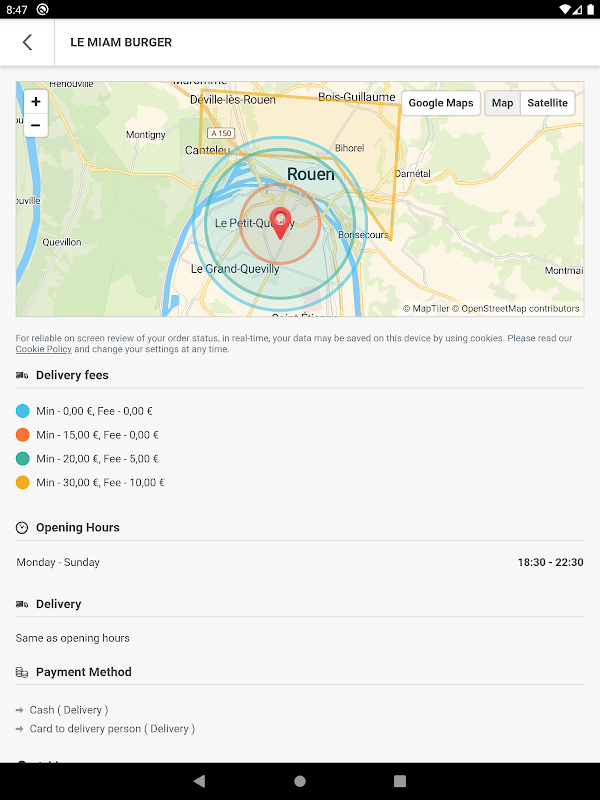
Task: Select the orange delivery zone swatch
Action: click(22, 435)
